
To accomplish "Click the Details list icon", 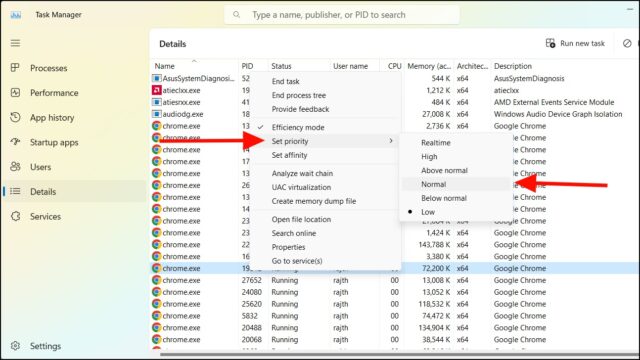I will pyautogui.click(x=15, y=191).
